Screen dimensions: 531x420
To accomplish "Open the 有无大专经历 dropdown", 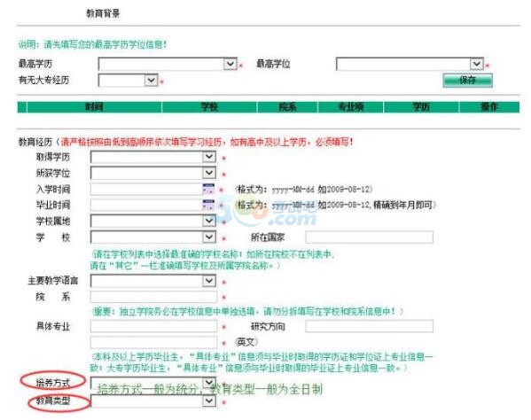I will [128, 81].
